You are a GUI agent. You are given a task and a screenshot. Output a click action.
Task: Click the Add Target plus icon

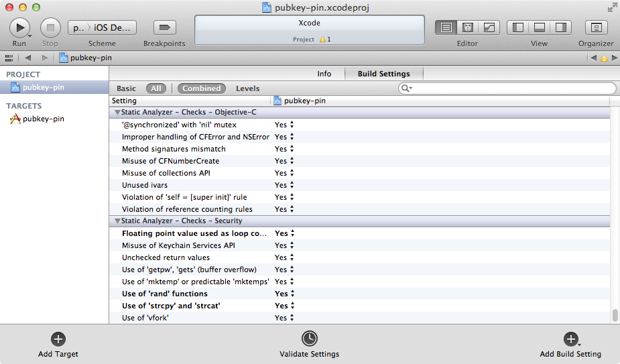(x=58, y=339)
